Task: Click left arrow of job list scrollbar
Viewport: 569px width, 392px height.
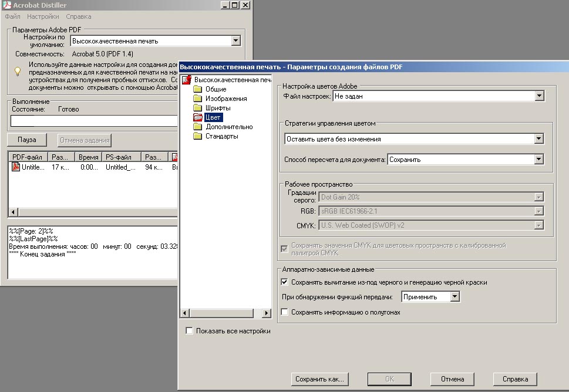Action: point(13,212)
